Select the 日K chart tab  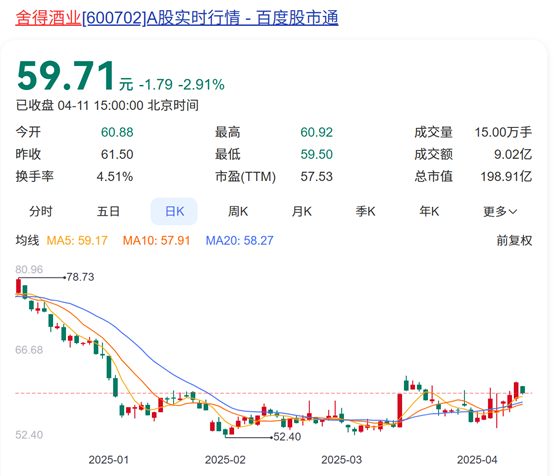tap(174, 211)
